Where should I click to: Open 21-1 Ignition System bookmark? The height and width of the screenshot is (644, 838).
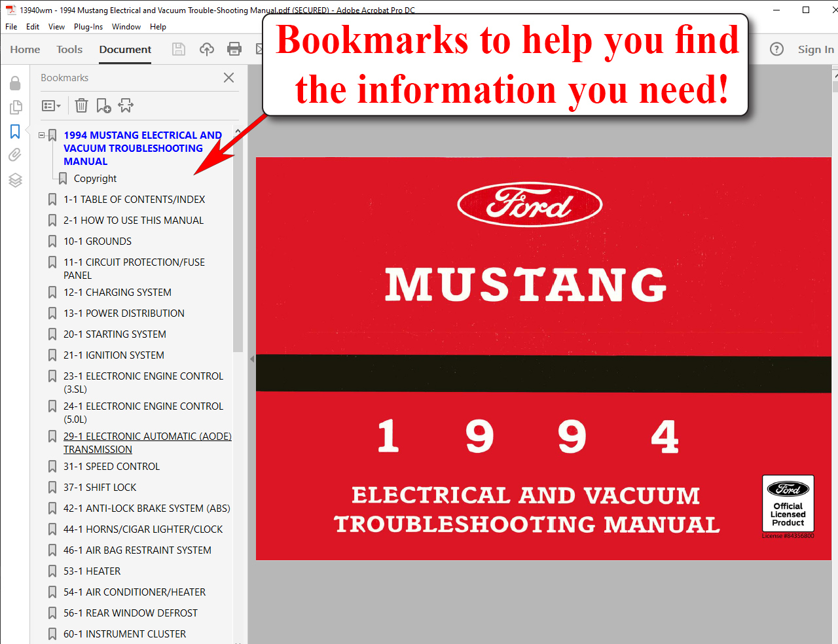[x=114, y=355]
